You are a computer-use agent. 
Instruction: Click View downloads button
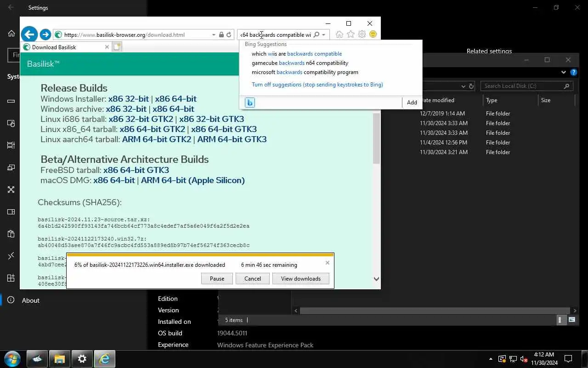pyautogui.click(x=301, y=278)
